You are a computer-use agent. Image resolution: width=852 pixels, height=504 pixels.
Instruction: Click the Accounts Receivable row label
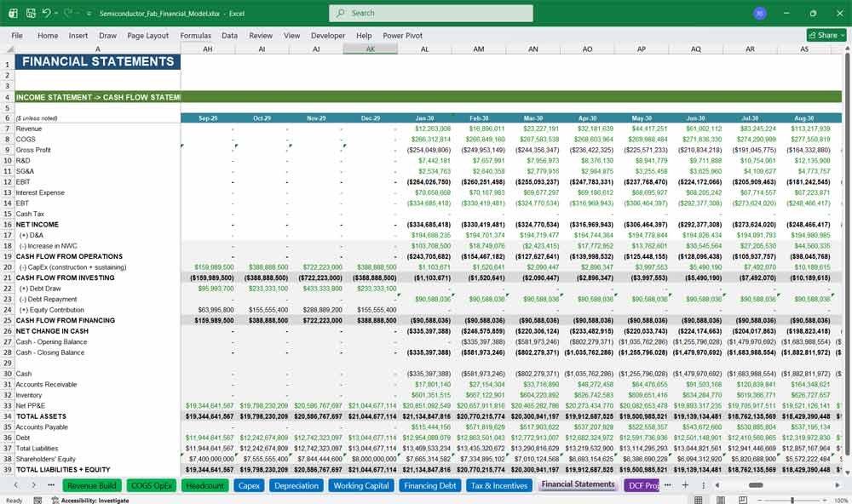click(46, 385)
